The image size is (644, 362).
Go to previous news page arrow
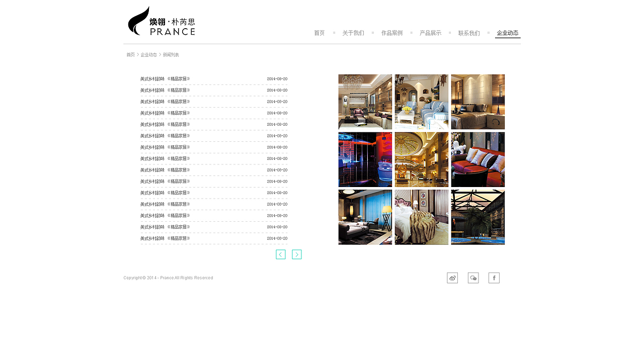point(281,254)
